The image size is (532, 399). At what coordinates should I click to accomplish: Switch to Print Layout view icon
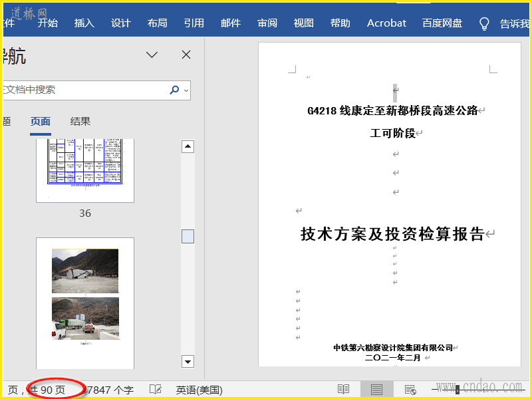pos(376,390)
